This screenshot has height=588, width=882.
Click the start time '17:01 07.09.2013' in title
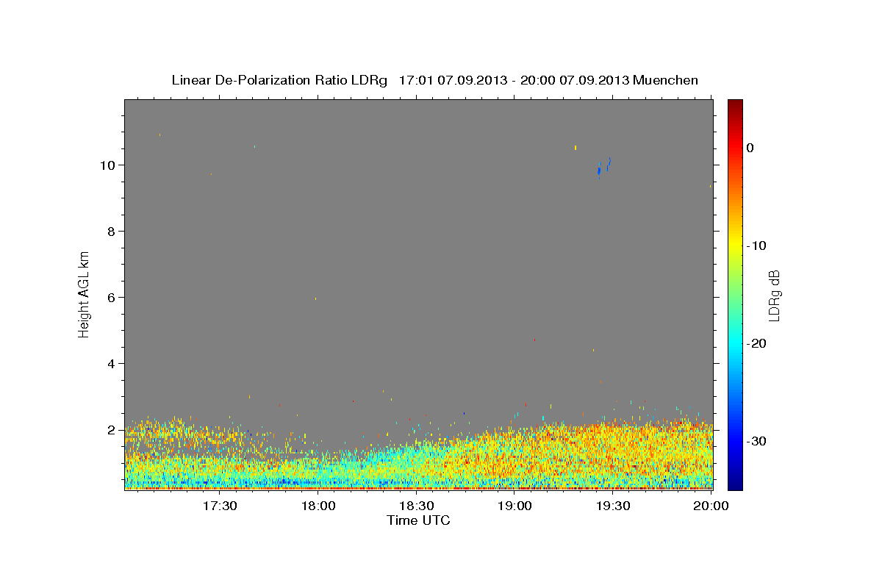click(453, 80)
